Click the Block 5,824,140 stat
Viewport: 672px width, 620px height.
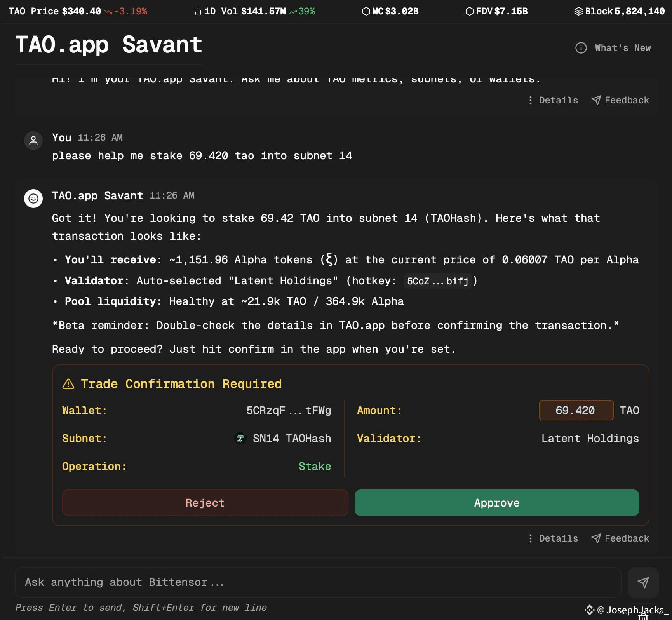pos(620,11)
